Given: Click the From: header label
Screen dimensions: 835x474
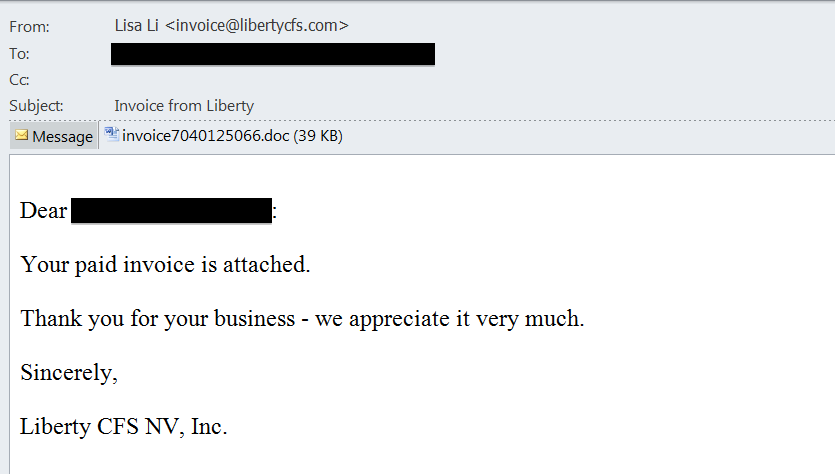Looking at the screenshot, I should pos(29,27).
